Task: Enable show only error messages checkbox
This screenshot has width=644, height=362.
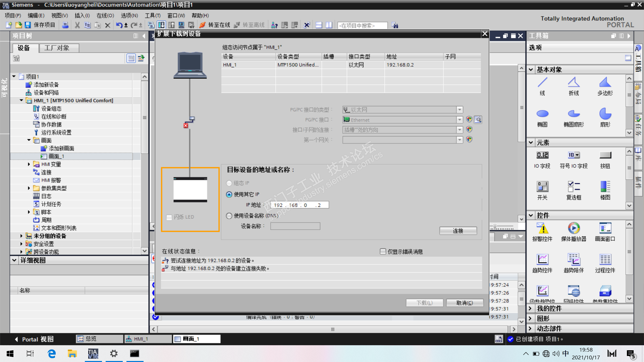Action: (383, 251)
